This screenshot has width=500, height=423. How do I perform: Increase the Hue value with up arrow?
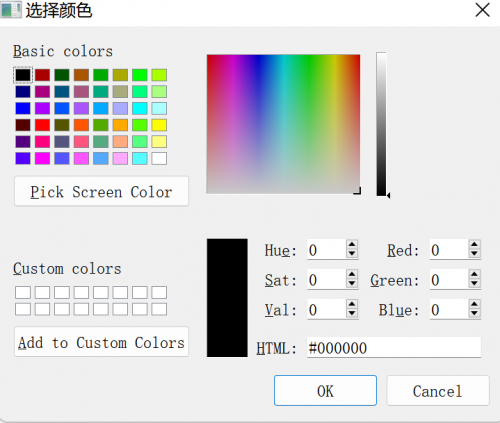(x=352, y=245)
